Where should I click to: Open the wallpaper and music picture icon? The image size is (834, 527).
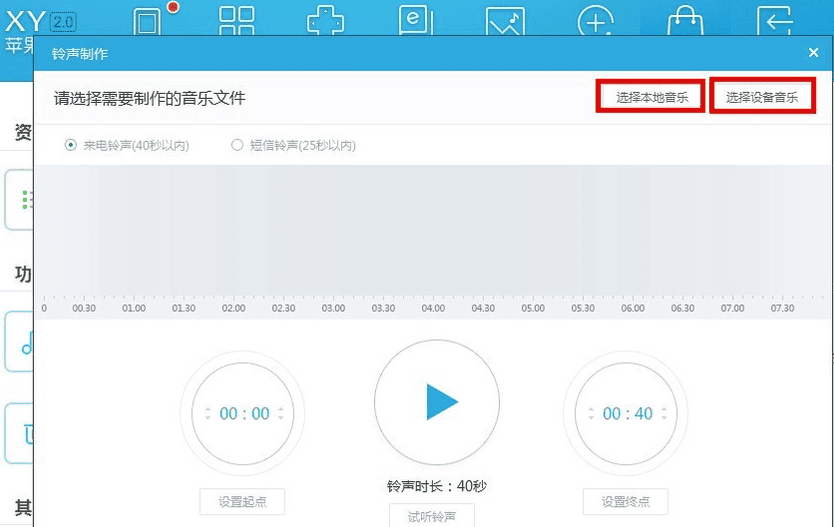click(x=505, y=22)
